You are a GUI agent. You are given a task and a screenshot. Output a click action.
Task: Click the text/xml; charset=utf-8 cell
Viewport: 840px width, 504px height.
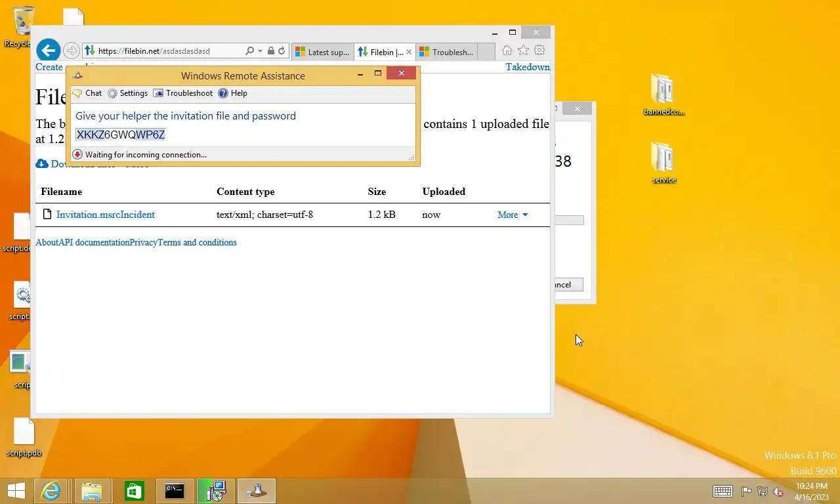pyautogui.click(x=264, y=215)
